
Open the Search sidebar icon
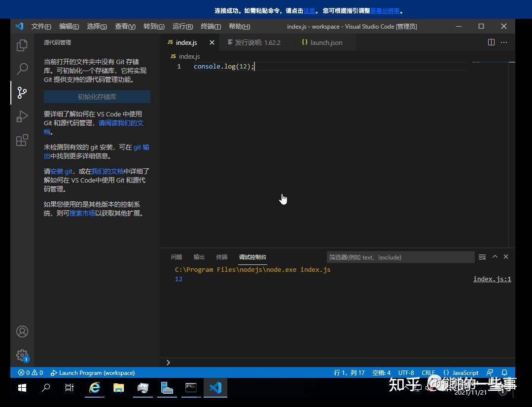click(x=22, y=69)
